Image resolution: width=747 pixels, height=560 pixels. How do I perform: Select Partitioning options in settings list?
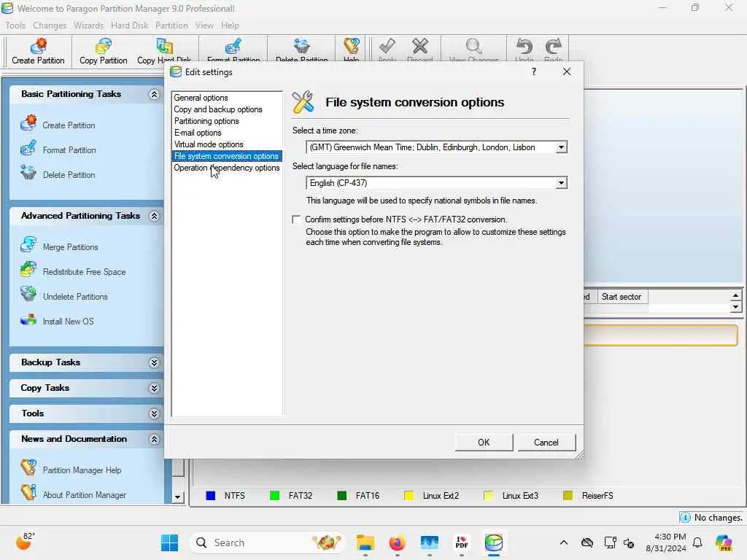(206, 121)
